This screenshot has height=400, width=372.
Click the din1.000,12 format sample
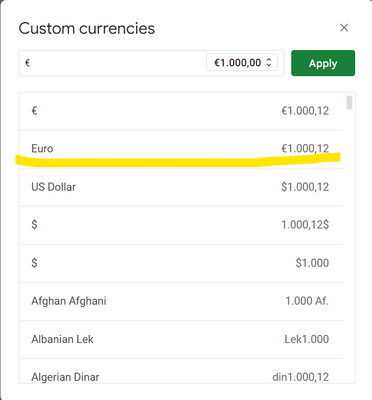point(301,377)
